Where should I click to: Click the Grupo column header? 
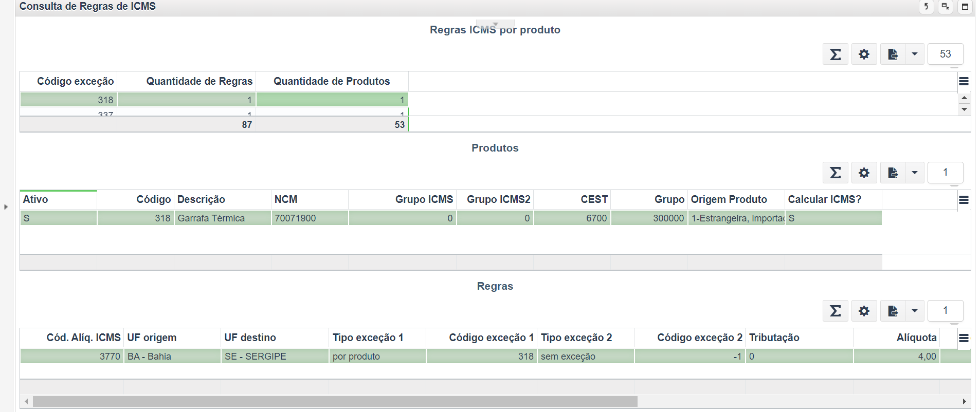point(649,200)
